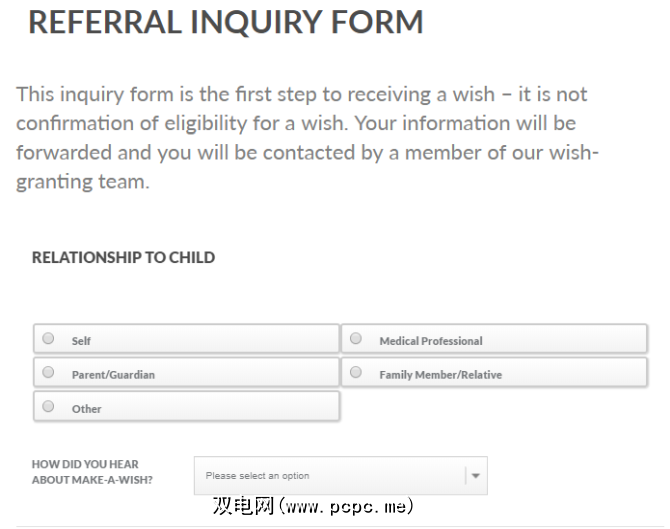Click the Chinese watermark characters at the bottom

pos(243,506)
